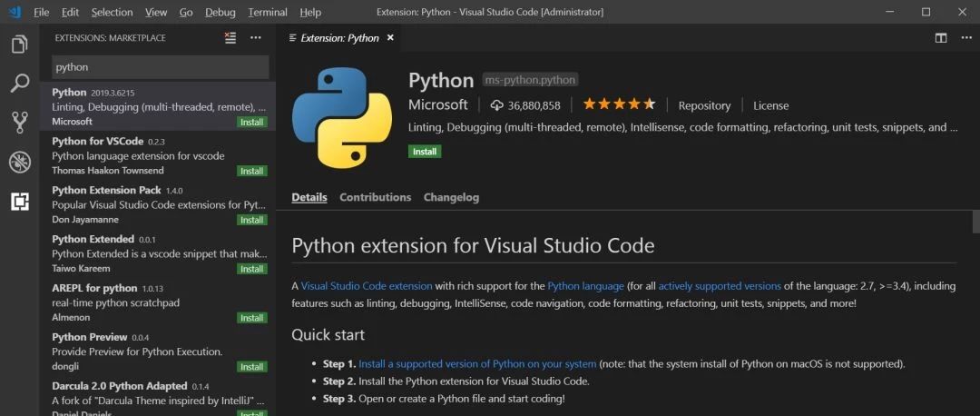Install Microsoft Python from the list
Viewport: 980px width, 416px height.
coord(252,122)
